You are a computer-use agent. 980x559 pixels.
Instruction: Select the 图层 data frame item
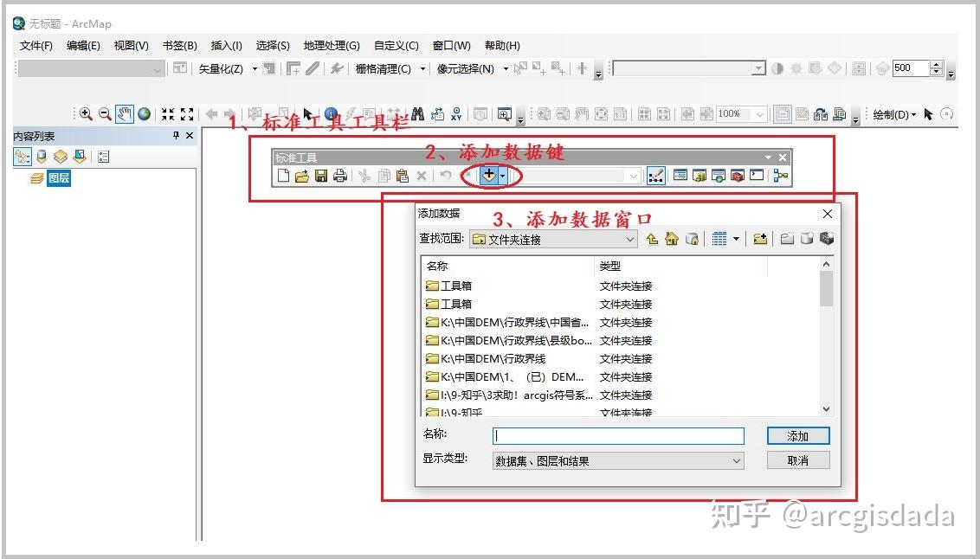pyautogui.click(x=58, y=178)
